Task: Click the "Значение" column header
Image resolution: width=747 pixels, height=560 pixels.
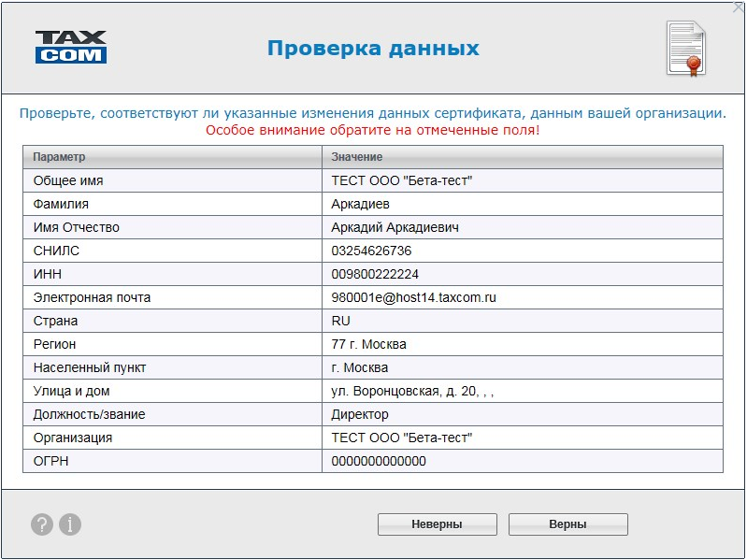Action: [356, 157]
